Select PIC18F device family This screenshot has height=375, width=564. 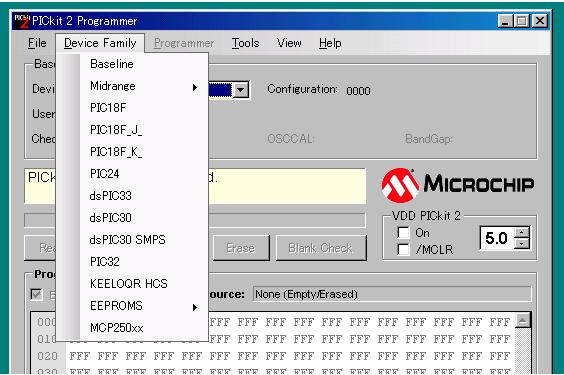pos(132,108)
